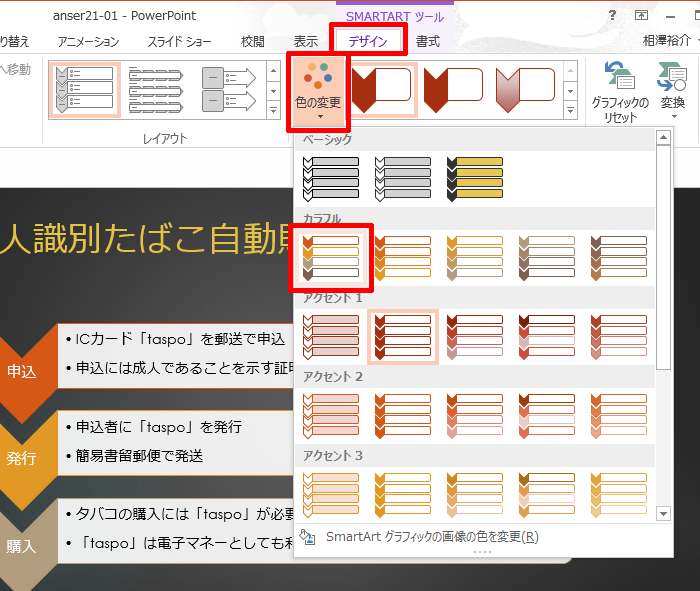Choose fourth アクセント 1 gradient loop option
This screenshot has width=700, height=591.
[x=546, y=337]
